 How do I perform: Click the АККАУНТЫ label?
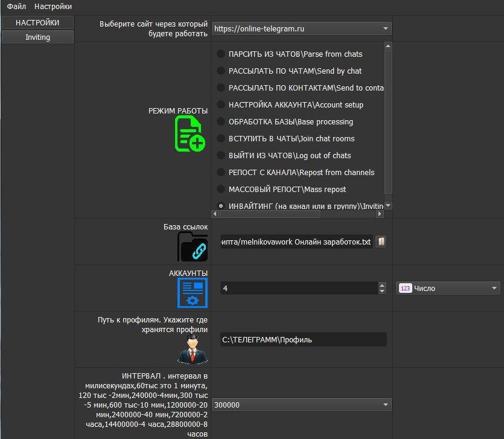tap(188, 273)
